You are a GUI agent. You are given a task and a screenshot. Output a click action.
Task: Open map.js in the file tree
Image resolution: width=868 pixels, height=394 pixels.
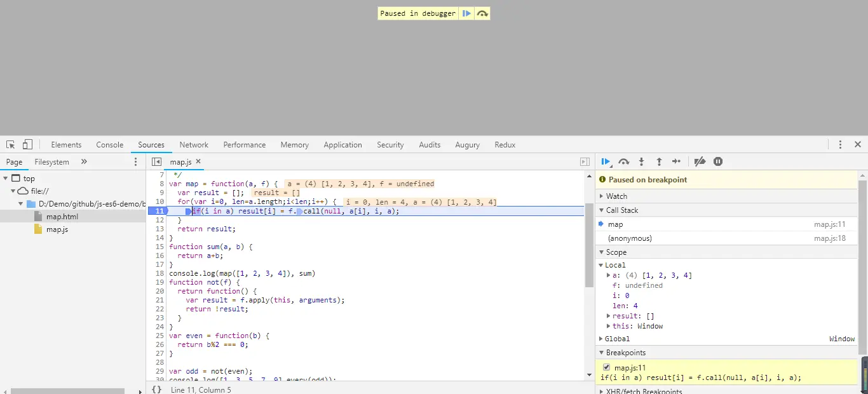pos(57,229)
